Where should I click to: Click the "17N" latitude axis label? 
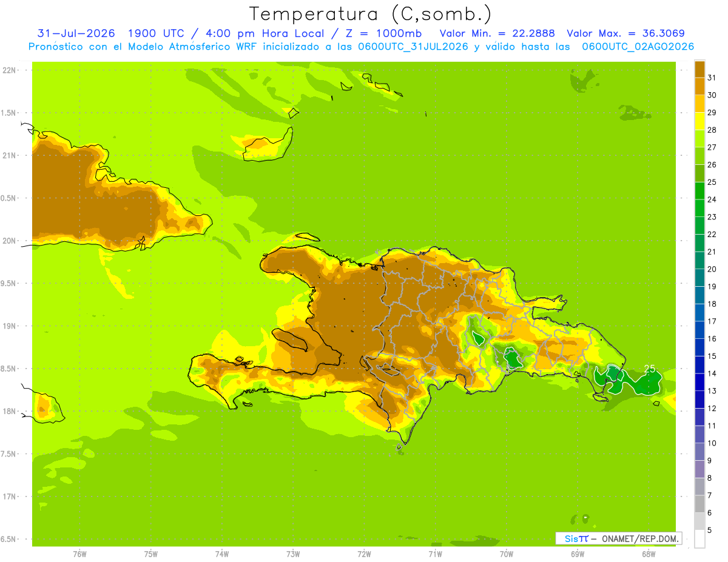coord(10,497)
